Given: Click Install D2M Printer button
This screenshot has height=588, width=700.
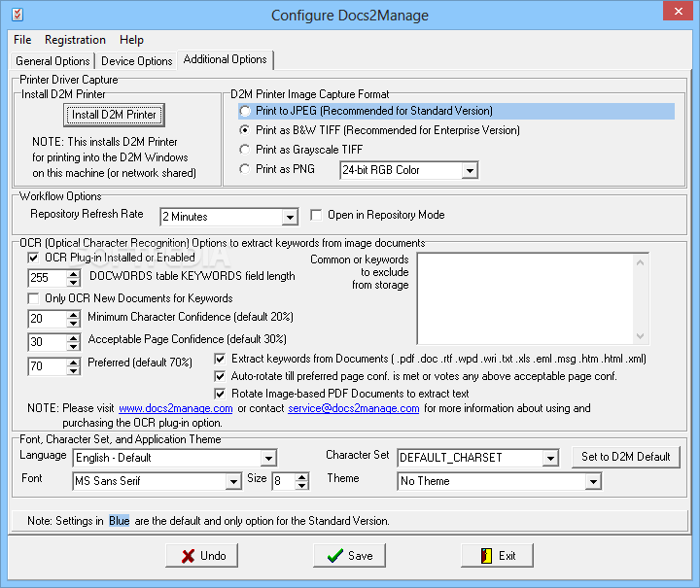Looking at the screenshot, I should coord(115,115).
